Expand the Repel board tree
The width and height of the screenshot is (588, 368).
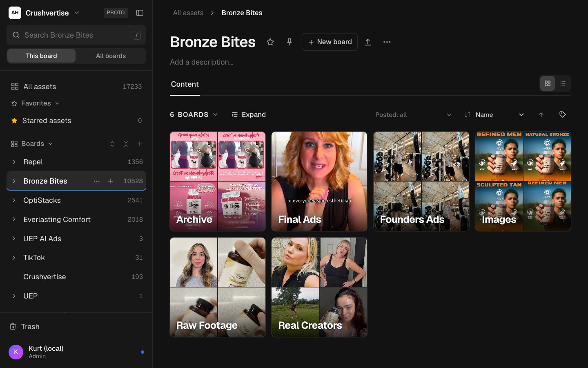click(x=14, y=162)
